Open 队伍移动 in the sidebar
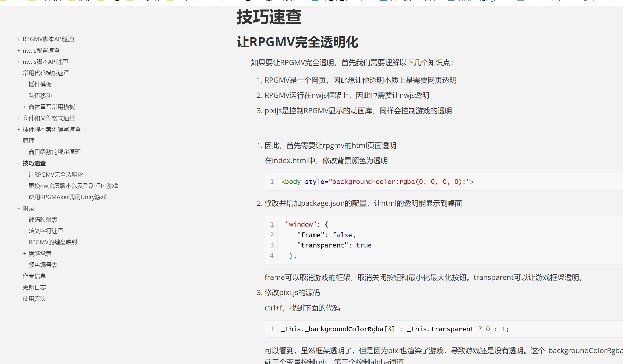The height and width of the screenshot is (364, 623). [x=40, y=96]
